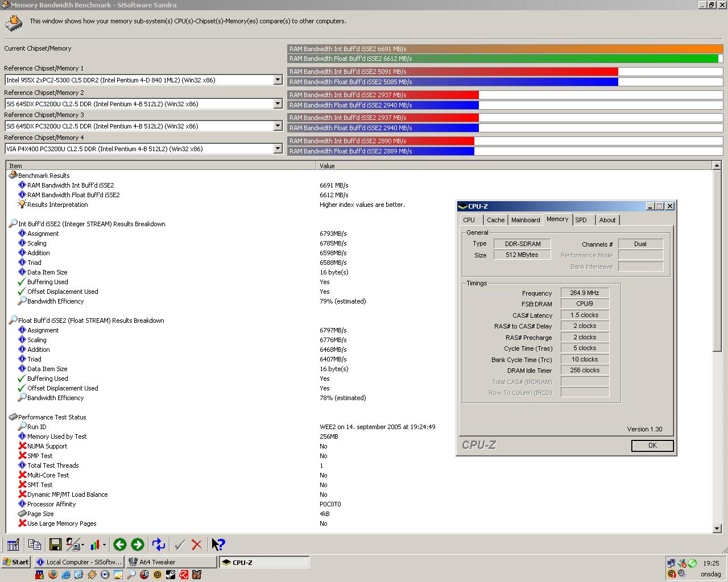This screenshot has width=728, height=582.
Task: Click the MSN Messenger tray icon
Action: [x=682, y=563]
